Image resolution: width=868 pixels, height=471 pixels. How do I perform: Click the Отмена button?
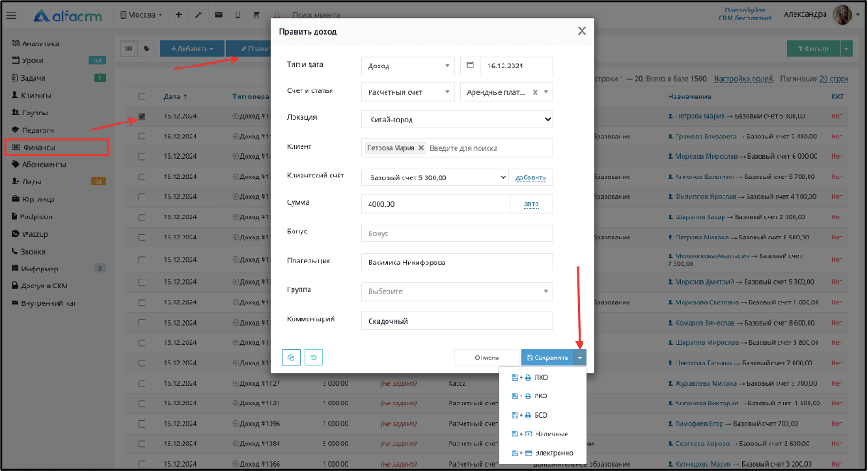pos(487,358)
